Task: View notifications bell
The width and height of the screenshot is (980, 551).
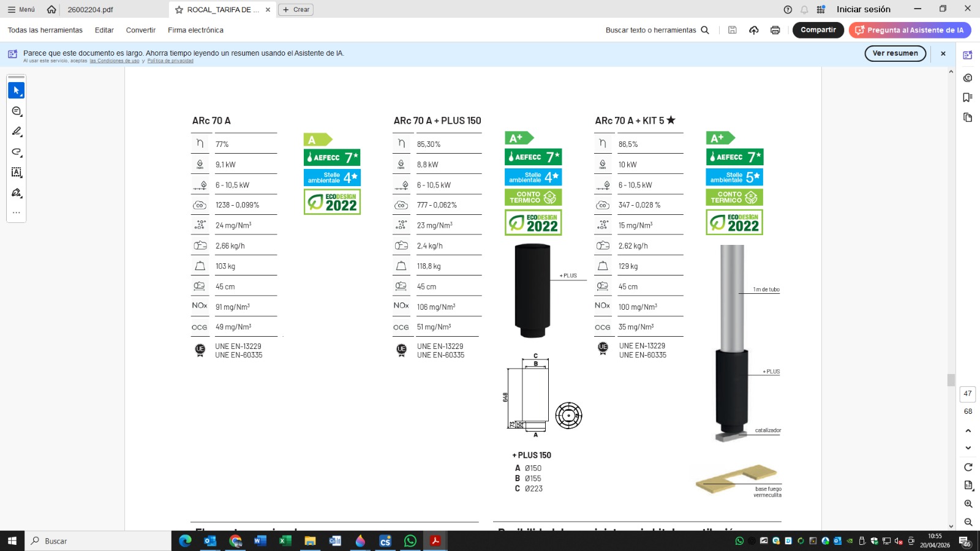Action: point(804,9)
